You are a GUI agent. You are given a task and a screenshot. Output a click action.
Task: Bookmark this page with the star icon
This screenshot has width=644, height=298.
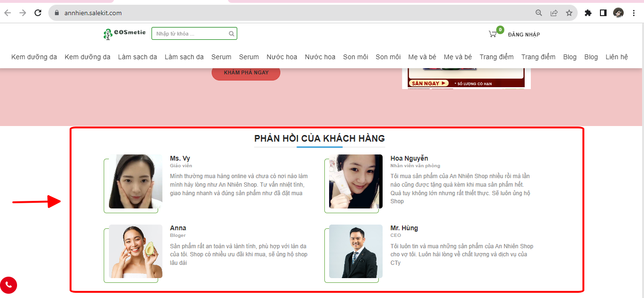point(569,13)
